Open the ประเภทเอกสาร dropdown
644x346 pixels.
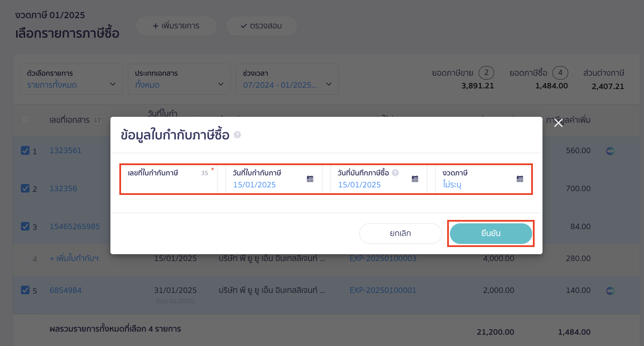point(179,79)
